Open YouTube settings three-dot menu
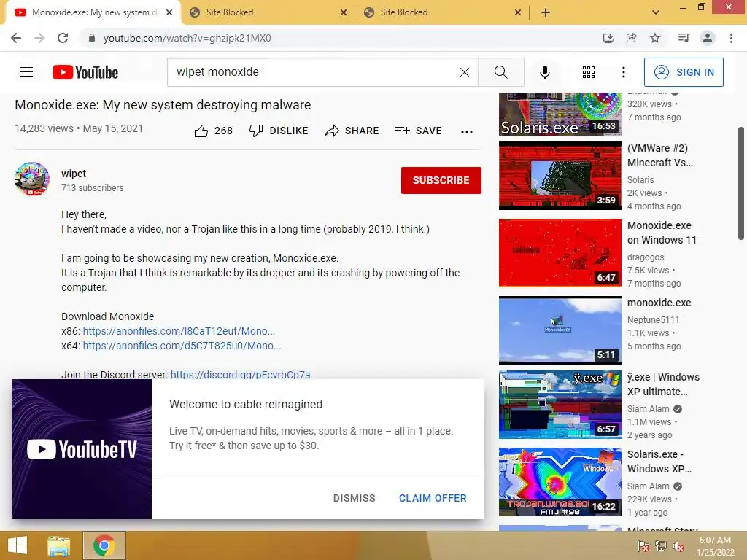The width and height of the screenshot is (747, 560). pos(623,72)
